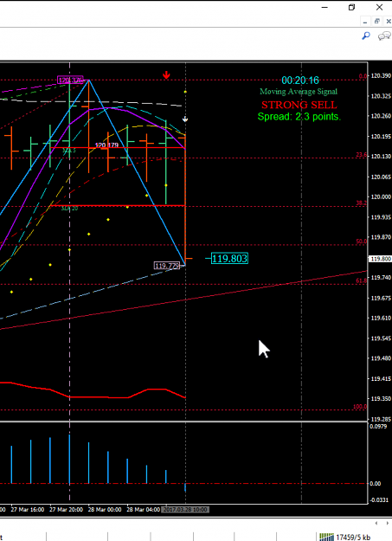Click the 119.935 price axis value
This screenshot has width=392, height=541.
tap(381, 217)
